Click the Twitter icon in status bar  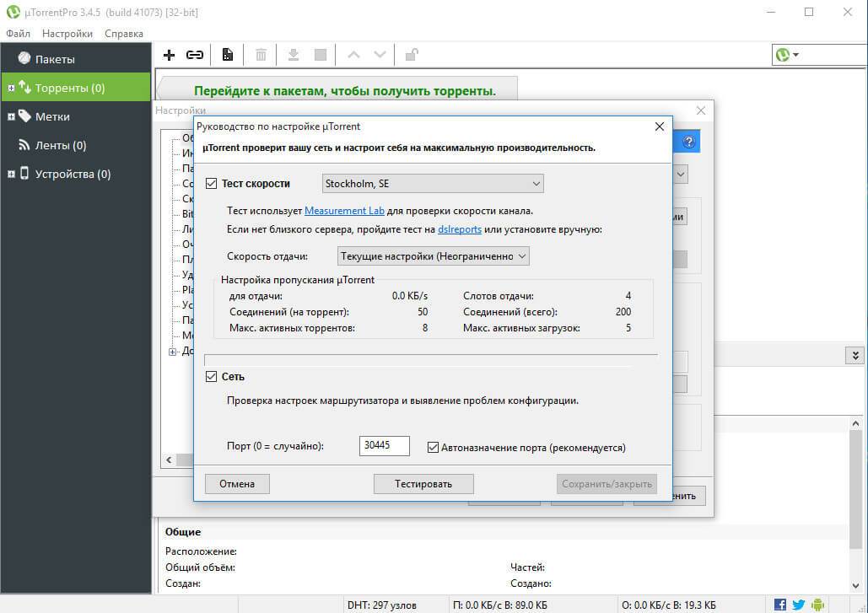pos(798,605)
